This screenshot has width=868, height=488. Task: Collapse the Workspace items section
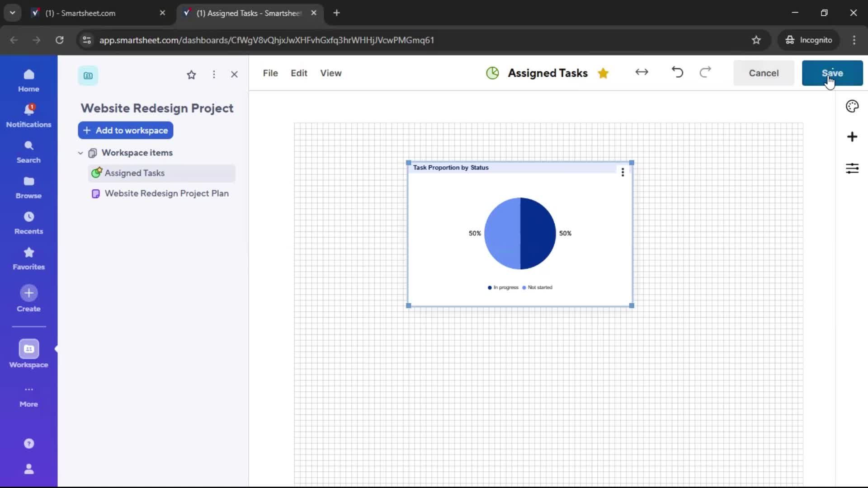80,153
